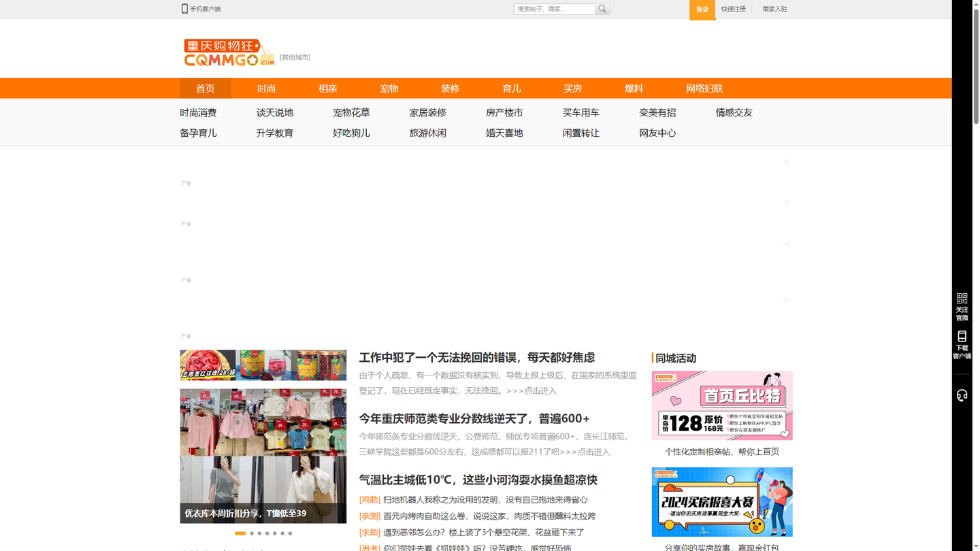Image resolution: width=980 pixels, height=551 pixels.
Task: Open the 关注官微 QR code icon
Action: [x=962, y=298]
